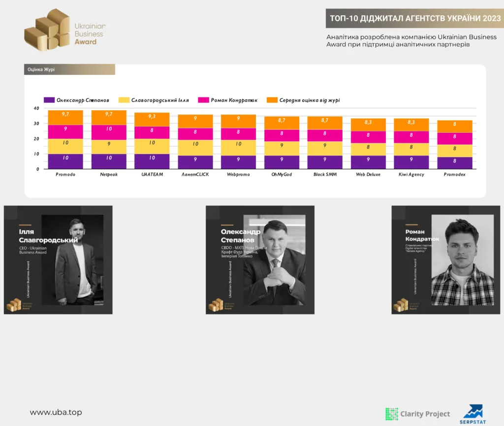Click the Promodex label under the chart
This screenshot has width=504, height=426.
(x=454, y=175)
